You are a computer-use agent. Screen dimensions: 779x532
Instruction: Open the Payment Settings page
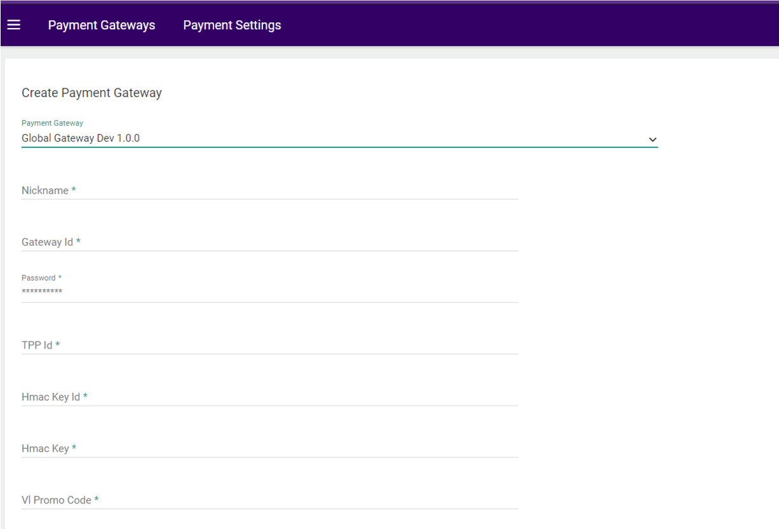pyautogui.click(x=232, y=25)
